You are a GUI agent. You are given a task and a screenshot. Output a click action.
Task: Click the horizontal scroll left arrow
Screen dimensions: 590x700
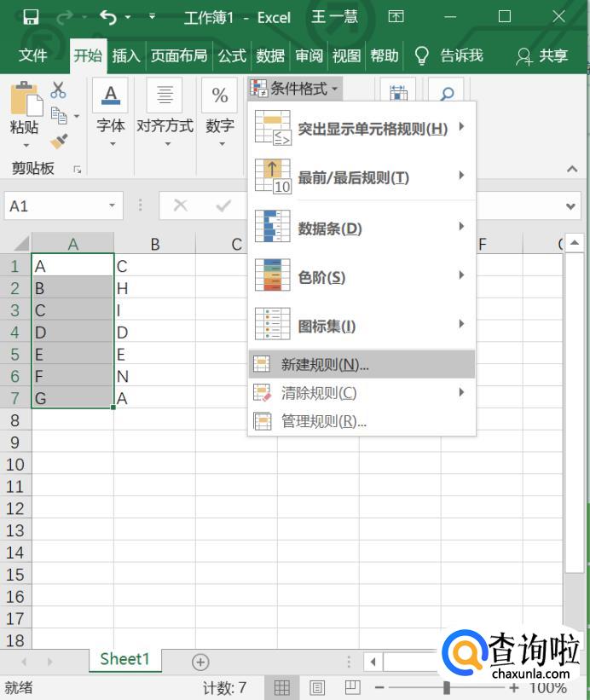pos(373,662)
